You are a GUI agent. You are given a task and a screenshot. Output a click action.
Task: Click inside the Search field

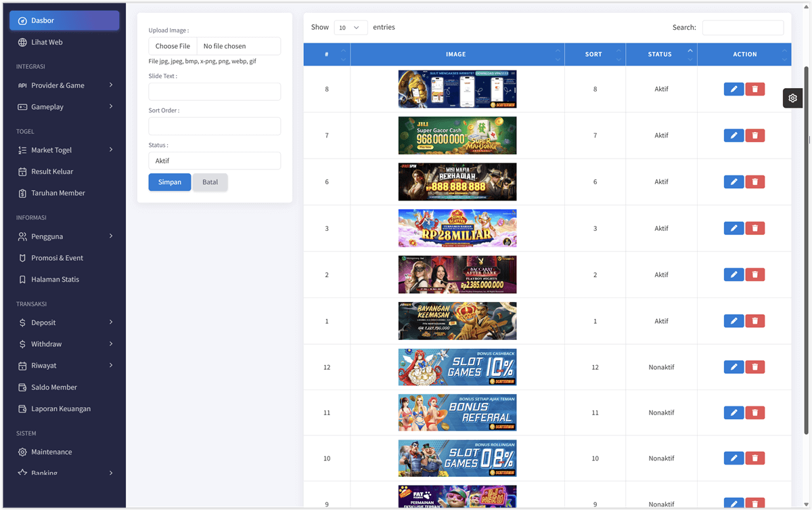pos(743,27)
